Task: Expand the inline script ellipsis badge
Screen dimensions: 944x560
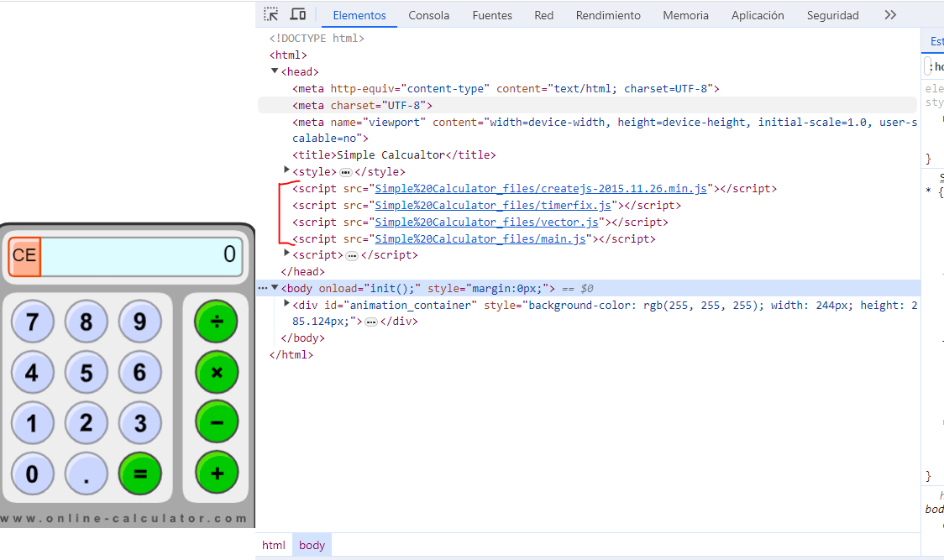Action: (352, 256)
